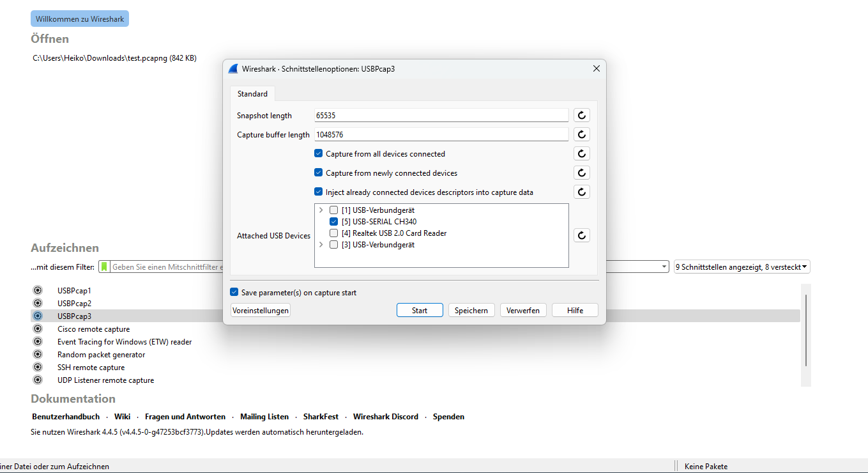Open options gear for USBPcap1
868x473 pixels.
[38, 290]
